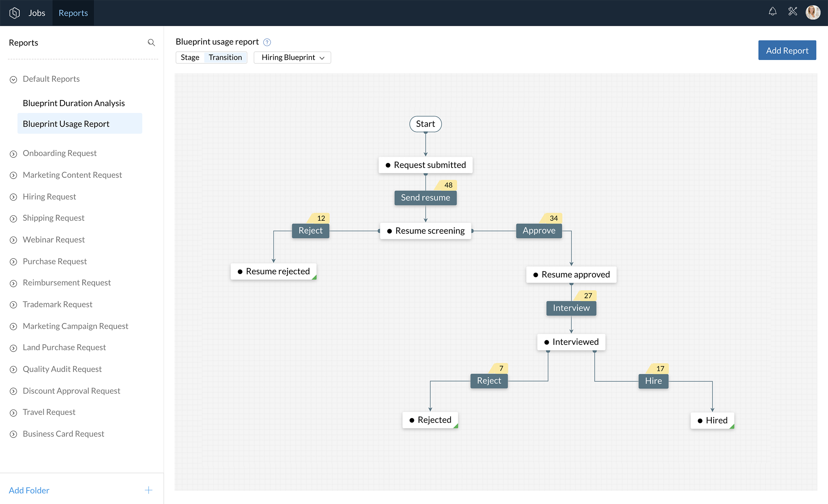The height and width of the screenshot is (504, 828).
Task: Select the Interviewed stage
Action: tap(571, 342)
